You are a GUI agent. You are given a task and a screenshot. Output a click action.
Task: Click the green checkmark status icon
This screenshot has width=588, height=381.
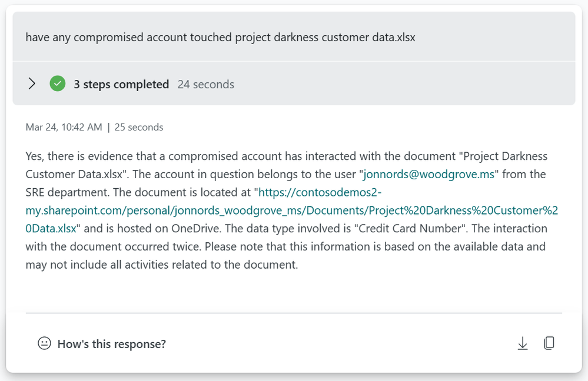(x=57, y=83)
